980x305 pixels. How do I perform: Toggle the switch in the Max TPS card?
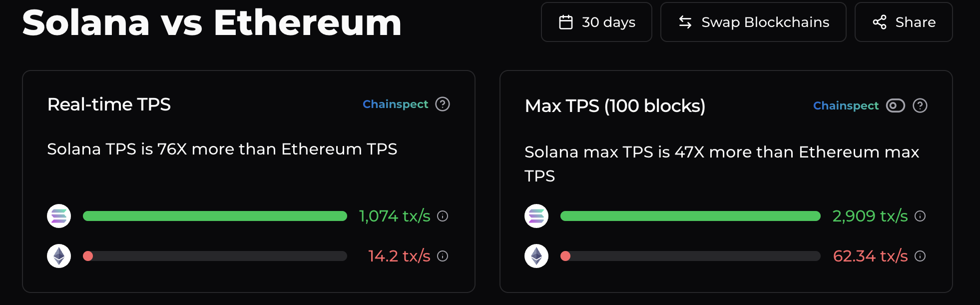click(x=896, y=105)
